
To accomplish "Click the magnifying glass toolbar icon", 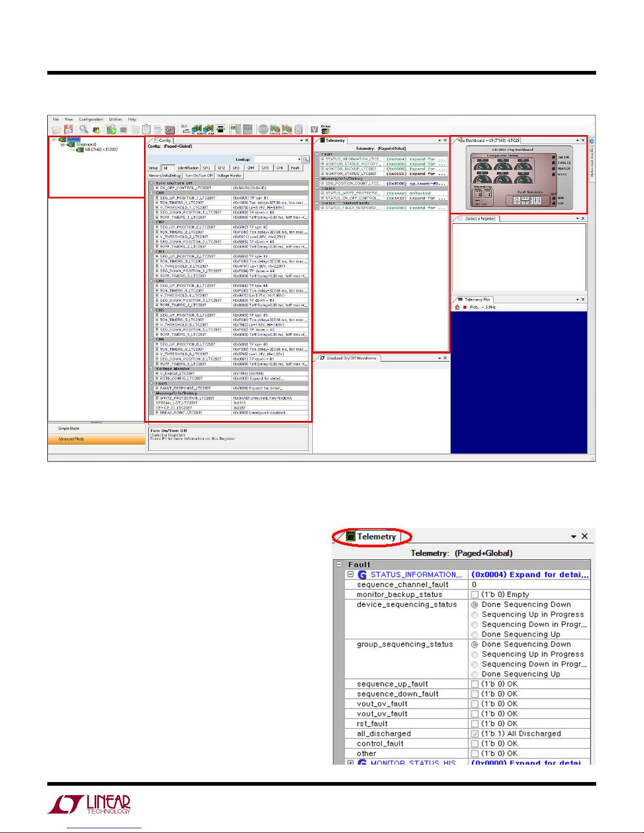I will click(x=84, y=129).
